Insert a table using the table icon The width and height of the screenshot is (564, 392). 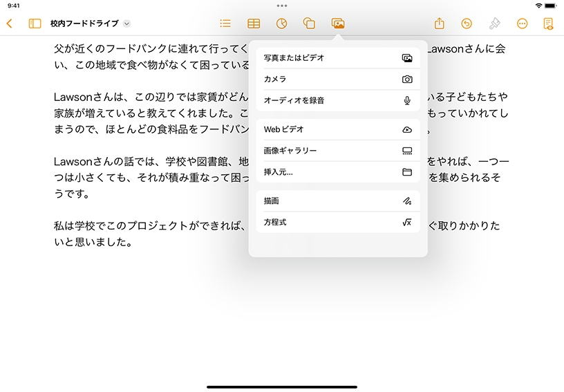[254, 24]
